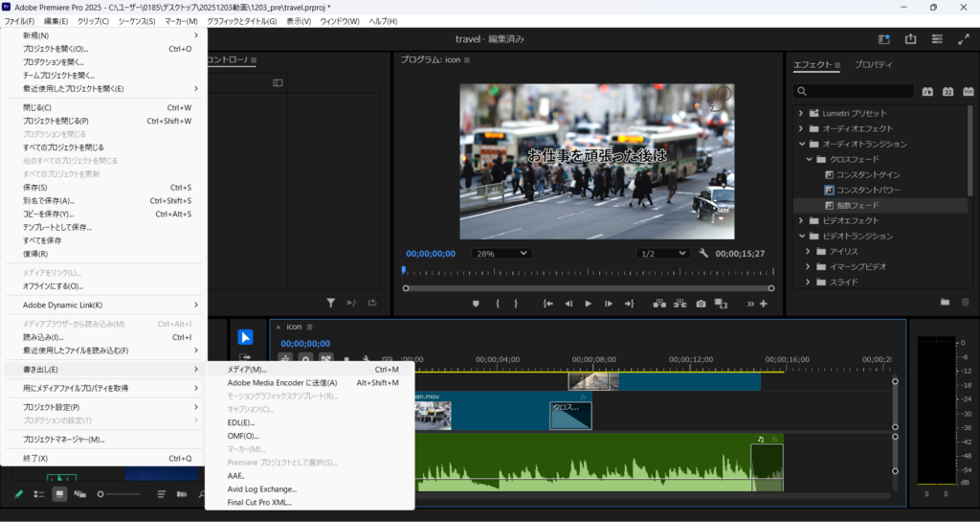Click the Quick Export share icon
The width and height of the screenshot is (980, 522).
910,39
